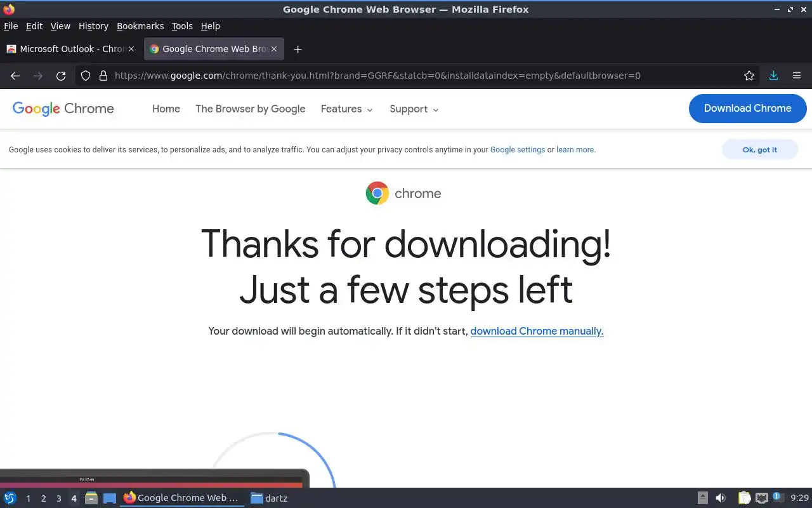The width and height of the screenshot is (812, 508).
Task: Open the View menu
Action: coord(60,26)
